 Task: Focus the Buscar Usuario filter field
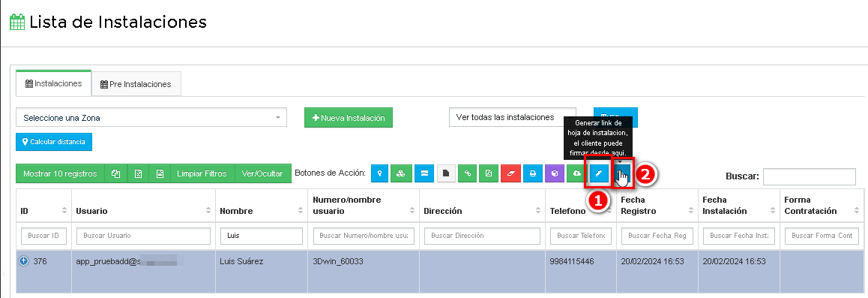pyautogui.click(x=143, y=236)
